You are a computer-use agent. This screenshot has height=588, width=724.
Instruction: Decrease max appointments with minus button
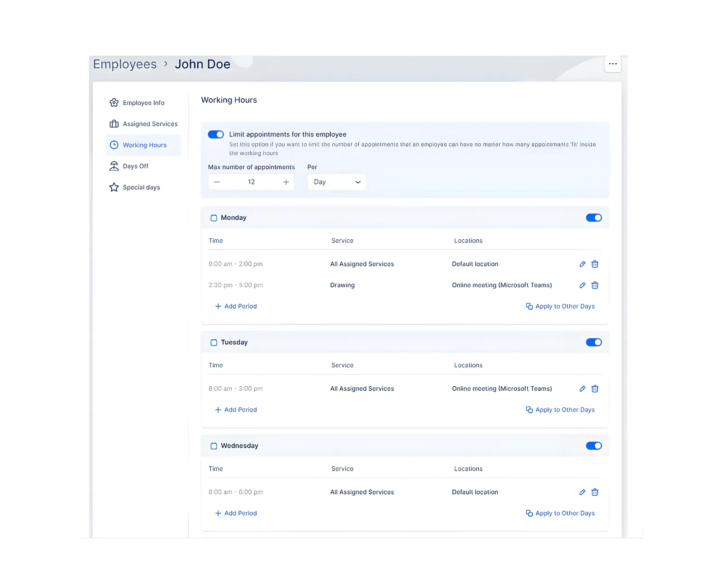[217, 182]
